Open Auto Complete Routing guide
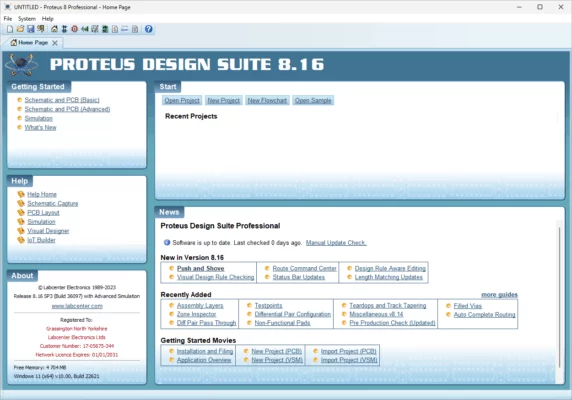 484,314
